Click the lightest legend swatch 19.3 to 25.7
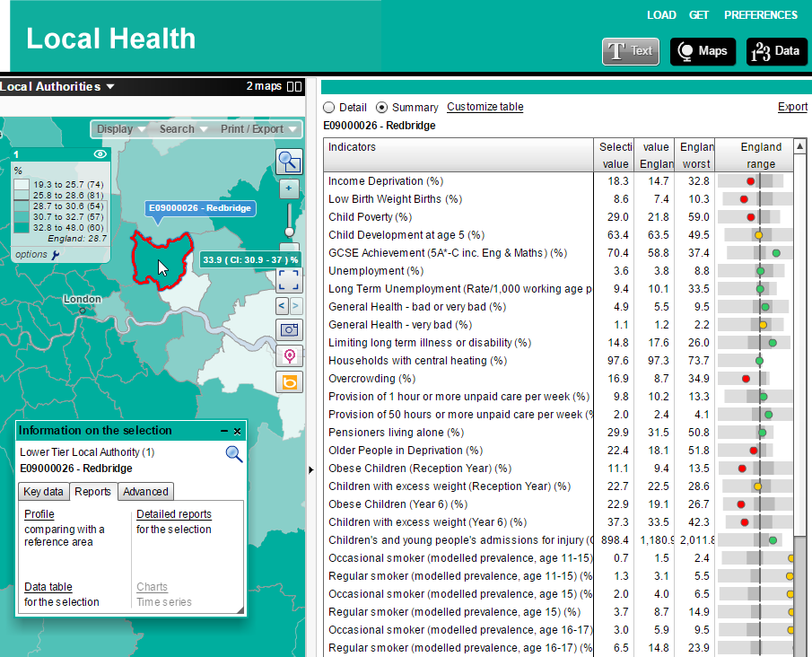The width and height of the screenshot is (812, 657). [x=22, y=185]
